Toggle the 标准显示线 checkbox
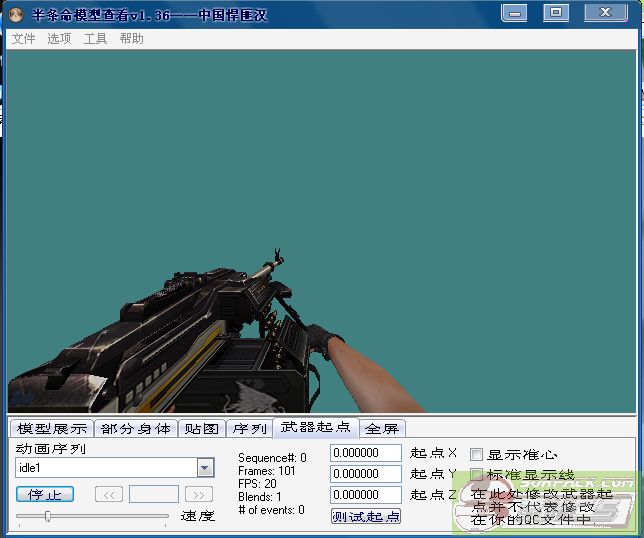Image resolution: width=644 pixels, height=538 pixels. (x=476, y=474)
